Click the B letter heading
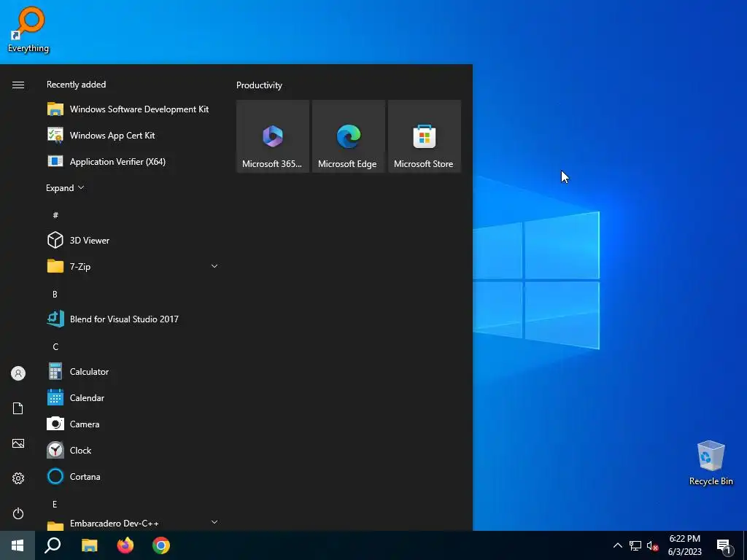 [x=55, y=295]
